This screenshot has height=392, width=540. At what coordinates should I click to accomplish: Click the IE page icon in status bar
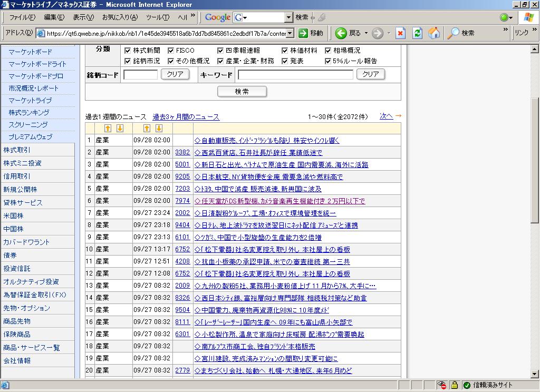point(5,385)
